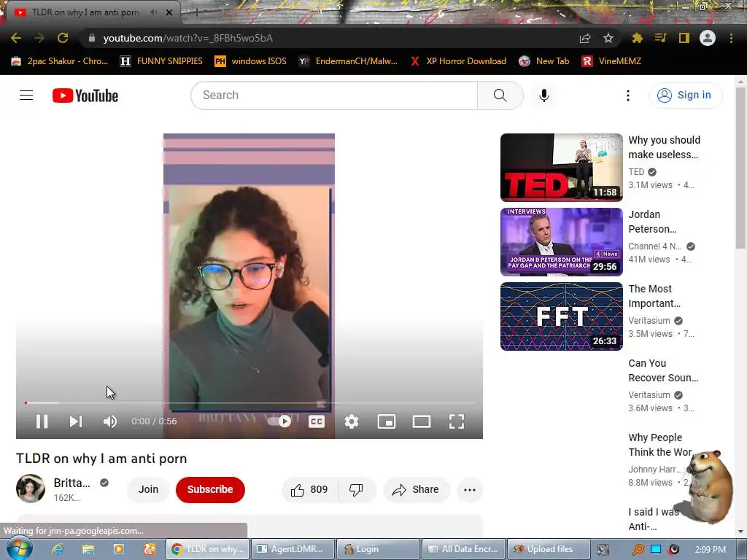Mute the video volume
Image resolution: width=747 pixels, height=560 pixels.
[109, 421]
